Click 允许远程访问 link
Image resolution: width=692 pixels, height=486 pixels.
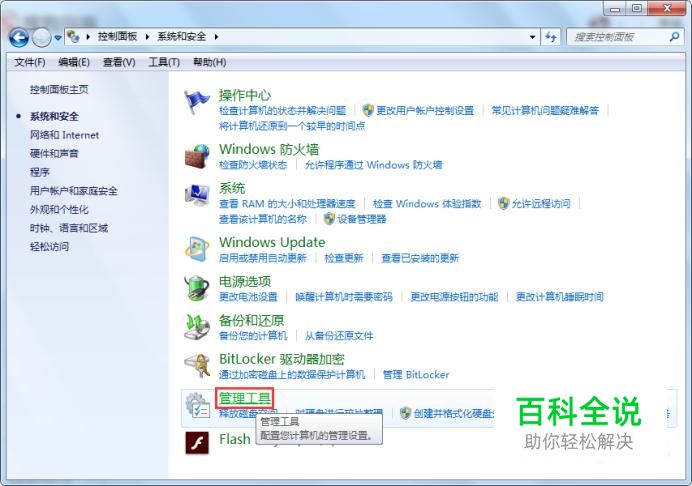[x=541, y=203]
